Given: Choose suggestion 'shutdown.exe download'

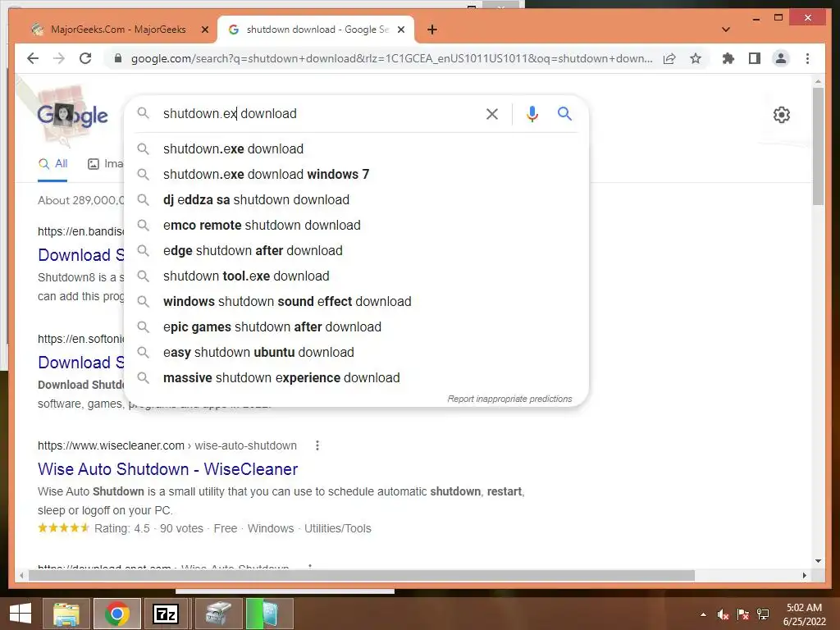Looking at the screenshot, I should point(356,149).
